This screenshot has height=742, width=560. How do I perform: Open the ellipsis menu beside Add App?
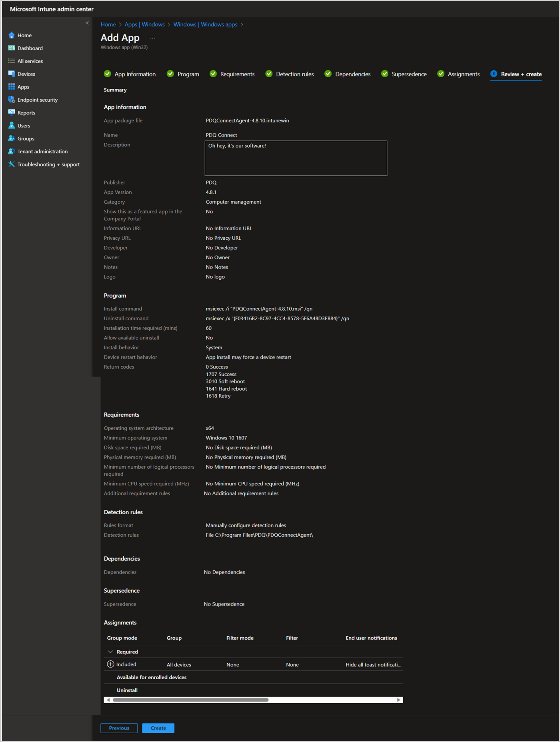[152, 38]
